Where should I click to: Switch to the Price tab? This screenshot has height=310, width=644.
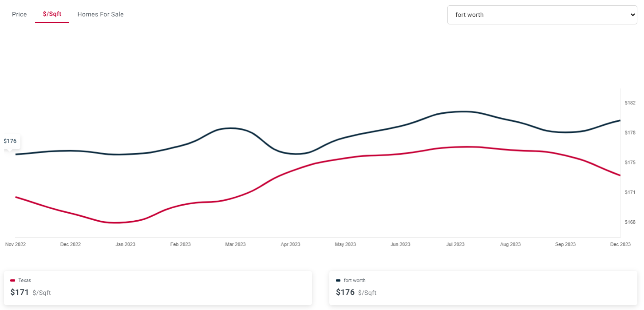coord(20,14)
